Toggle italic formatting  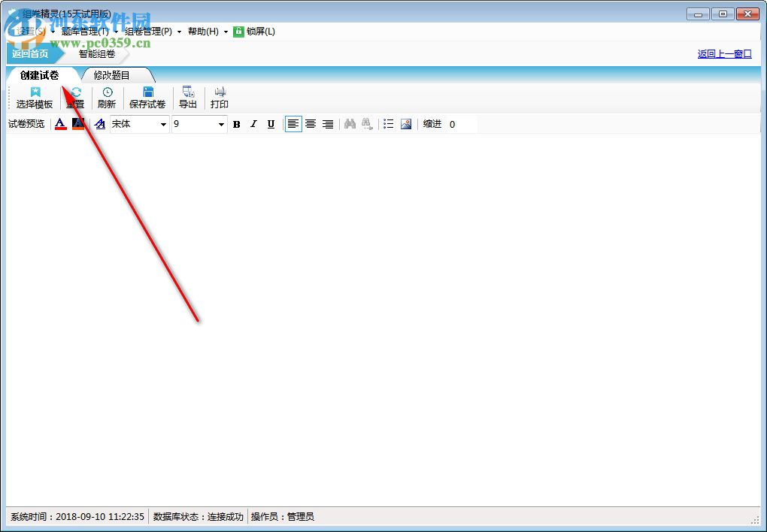253,124
